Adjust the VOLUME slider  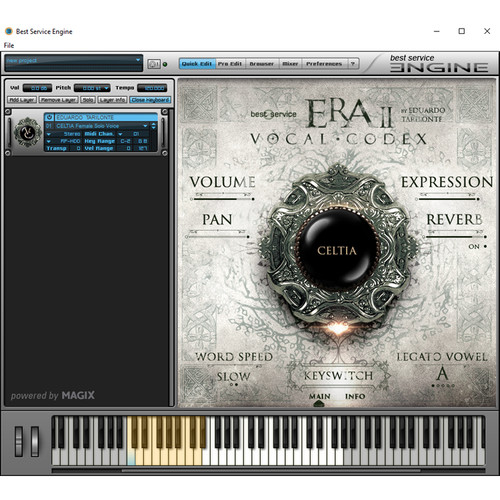click(x=222, y=199)
